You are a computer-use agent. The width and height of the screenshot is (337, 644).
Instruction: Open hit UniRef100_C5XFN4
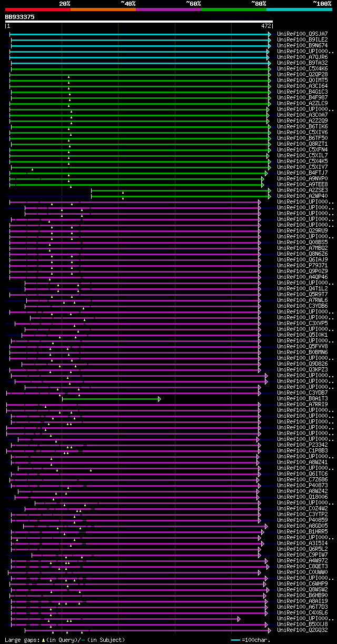(302, 150)
